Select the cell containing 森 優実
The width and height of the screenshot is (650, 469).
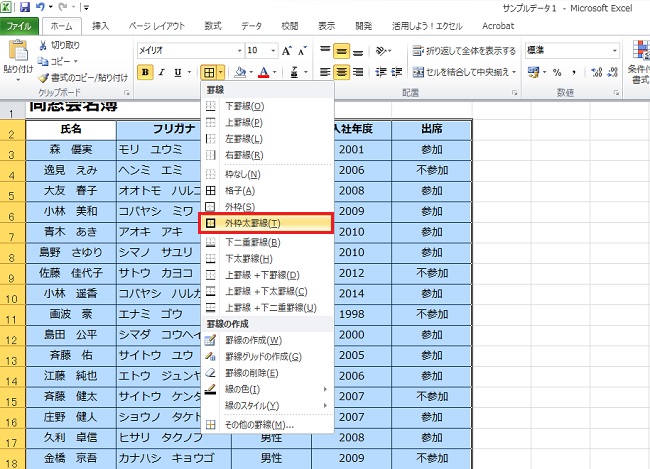(71, 149)
